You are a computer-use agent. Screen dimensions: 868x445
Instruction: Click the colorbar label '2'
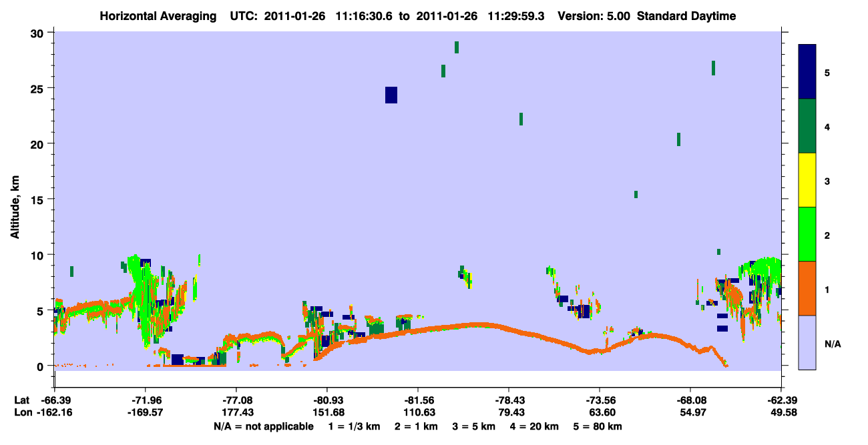click(x=827, y=235)
